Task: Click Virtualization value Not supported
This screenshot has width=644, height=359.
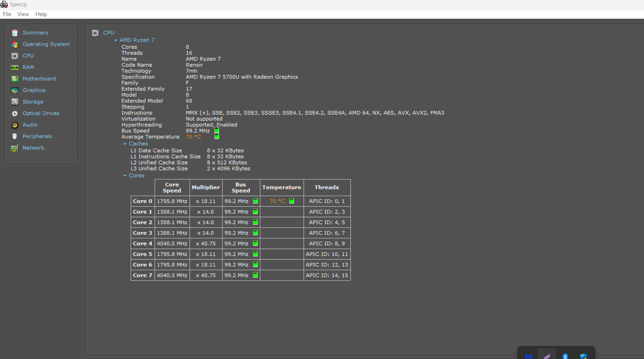Action: click(204, 119)
